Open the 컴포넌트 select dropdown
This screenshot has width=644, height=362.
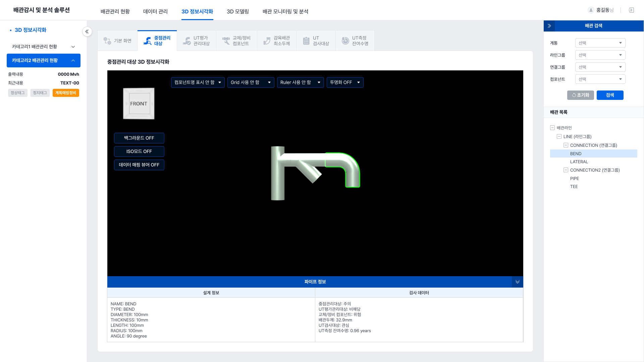[600, 79]
